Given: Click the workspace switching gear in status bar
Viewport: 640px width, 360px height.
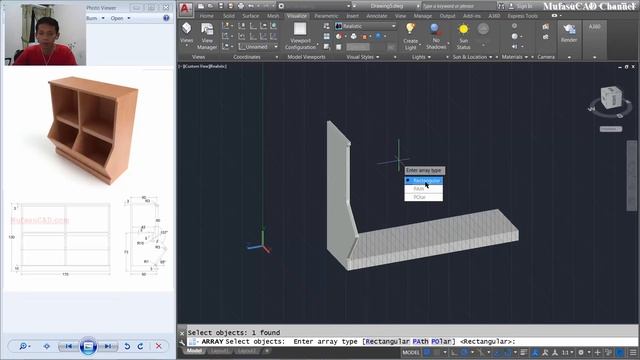Looking at the screenshot, I should (581, 352).
